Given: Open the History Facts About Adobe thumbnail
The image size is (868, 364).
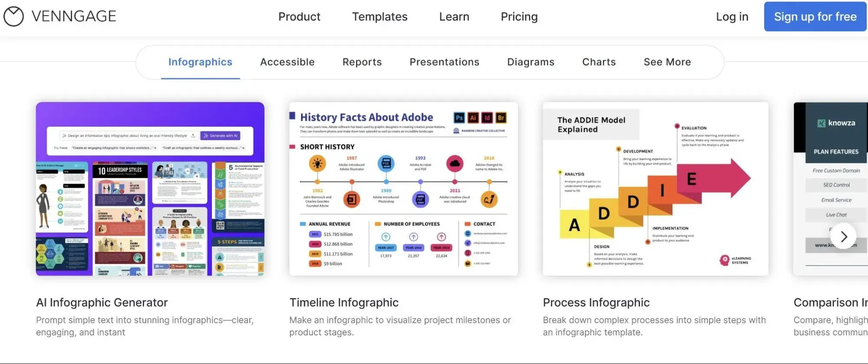Looking at the screenshot, I should pyautogui.click(x=403, y=189).
